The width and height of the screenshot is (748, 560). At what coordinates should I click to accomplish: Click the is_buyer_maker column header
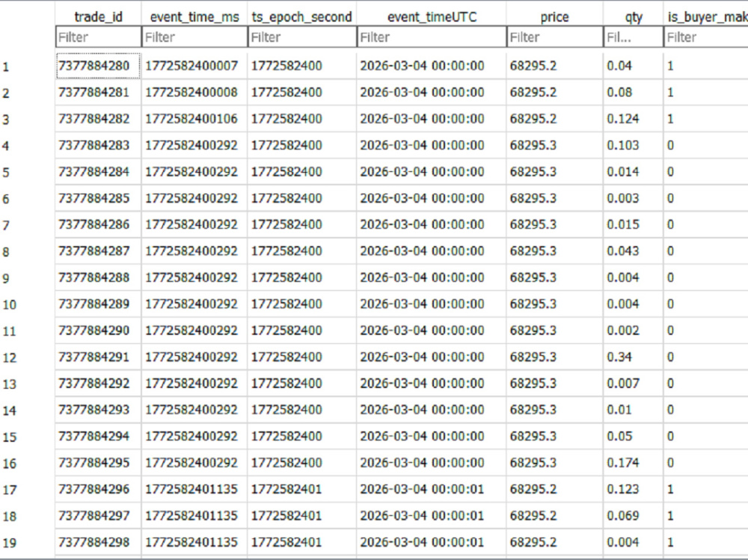coord(706,16)
